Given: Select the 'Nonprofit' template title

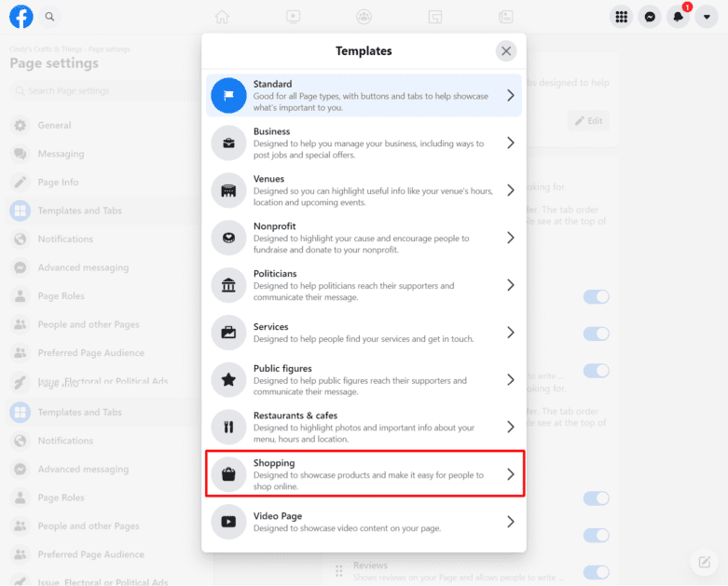Looking at the screenshot, I should (x=274, y=226).
